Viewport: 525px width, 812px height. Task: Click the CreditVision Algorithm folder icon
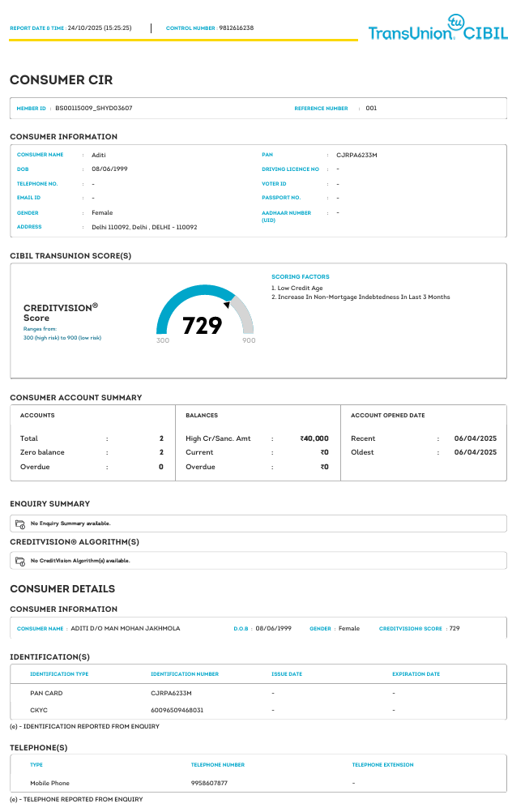pos(20,561)
